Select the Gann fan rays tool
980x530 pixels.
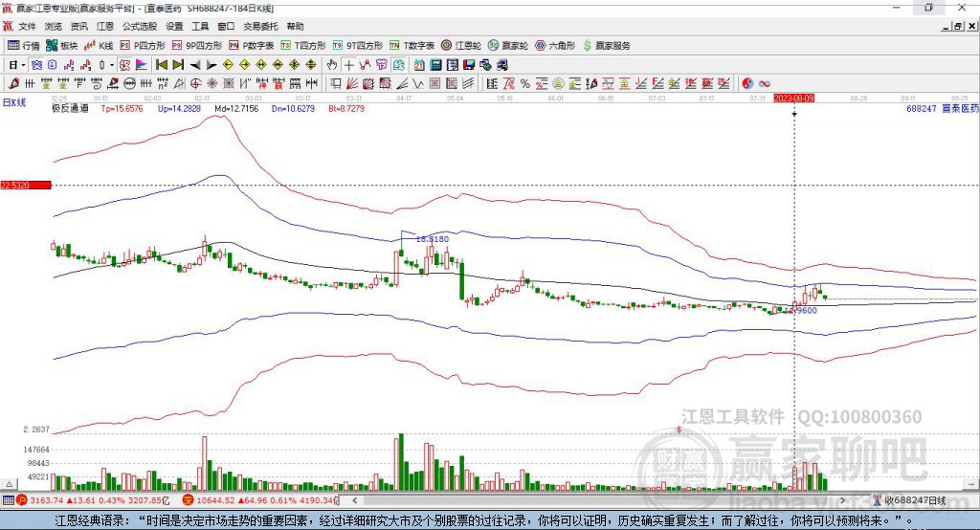point(352,84)
